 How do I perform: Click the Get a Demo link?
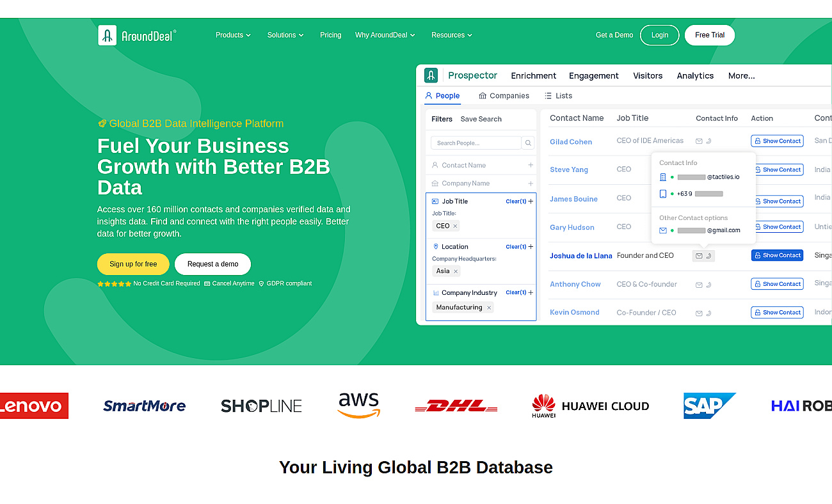[x=614, y=35]
